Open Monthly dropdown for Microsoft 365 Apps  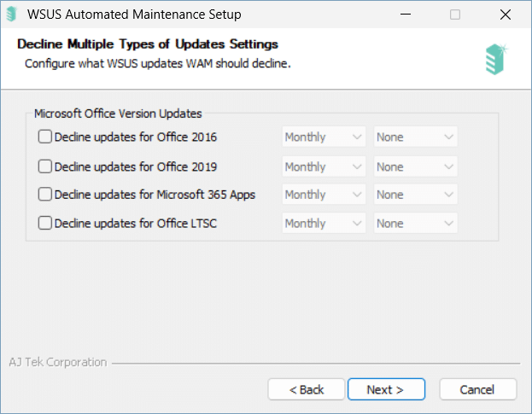pyautogui.click(x=324, y=195)
